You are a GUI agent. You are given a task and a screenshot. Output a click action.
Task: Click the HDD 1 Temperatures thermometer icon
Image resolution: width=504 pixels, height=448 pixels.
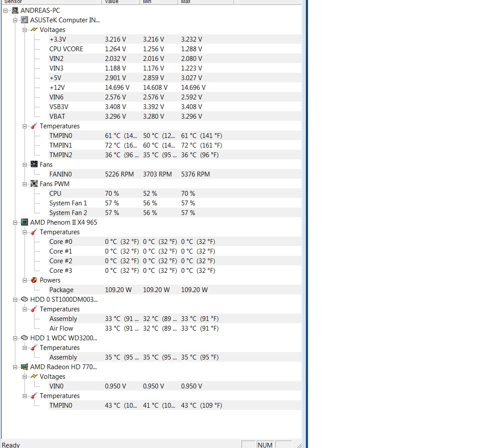[x=34, y=348]
